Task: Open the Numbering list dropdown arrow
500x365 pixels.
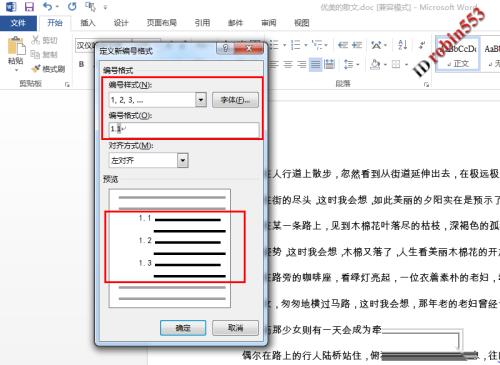Action: click(x=305, y=45)
